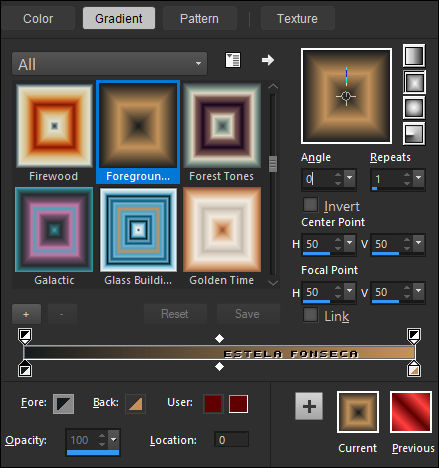Image resolution: width=439 pixels, height=468 pixels.
Task: Select the Rectangular gradient style icon
Action: click(x=414, y=82)
